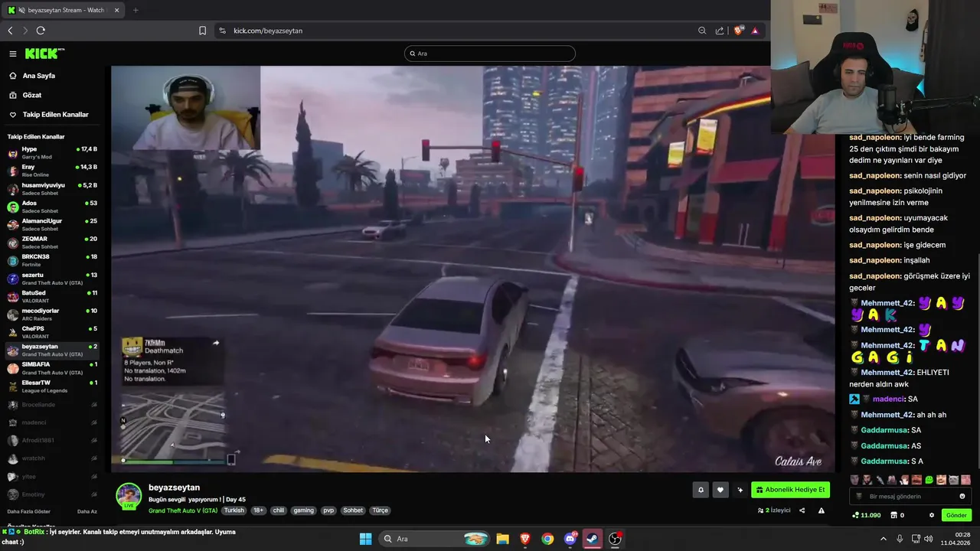
Task: Open offline Brocellande channel
Action: [x=52, y=404]
